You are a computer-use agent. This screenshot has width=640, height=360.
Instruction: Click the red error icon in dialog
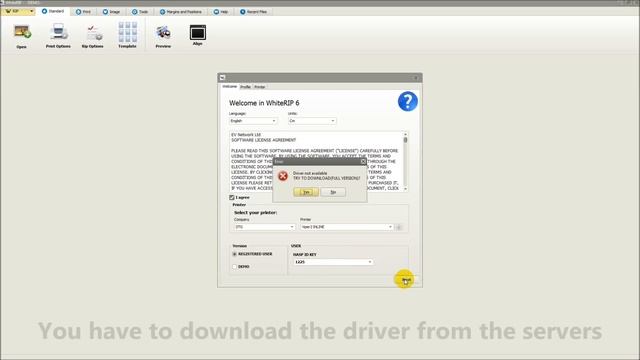(283, 176)
